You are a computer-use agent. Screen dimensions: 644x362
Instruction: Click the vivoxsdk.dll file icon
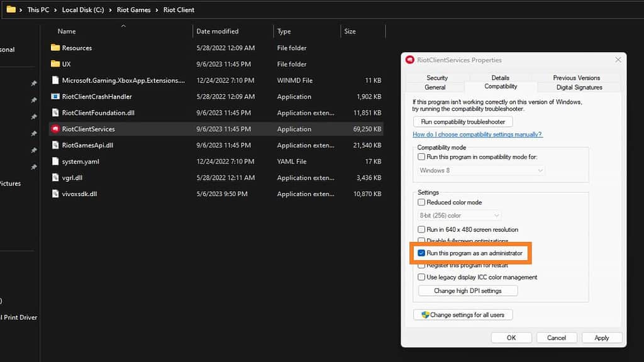pos(55,194)
